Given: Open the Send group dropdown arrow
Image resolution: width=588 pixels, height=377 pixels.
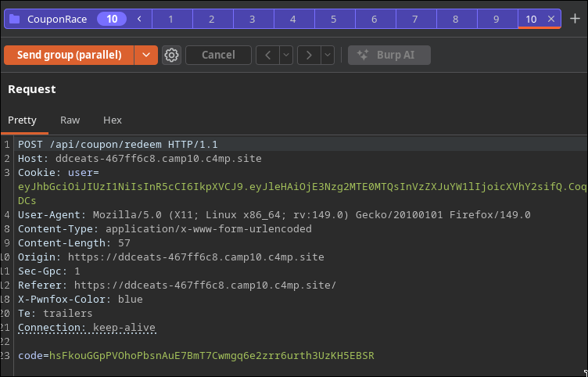Looking at the screenshot, I should pos(146,56).
